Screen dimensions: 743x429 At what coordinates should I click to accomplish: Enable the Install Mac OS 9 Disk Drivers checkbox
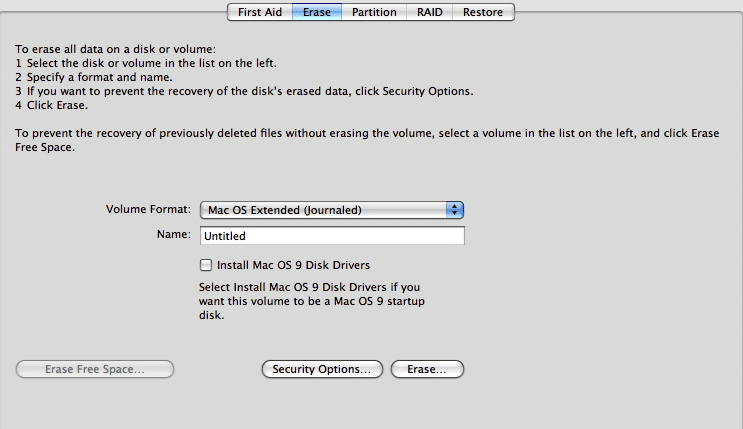206,265
